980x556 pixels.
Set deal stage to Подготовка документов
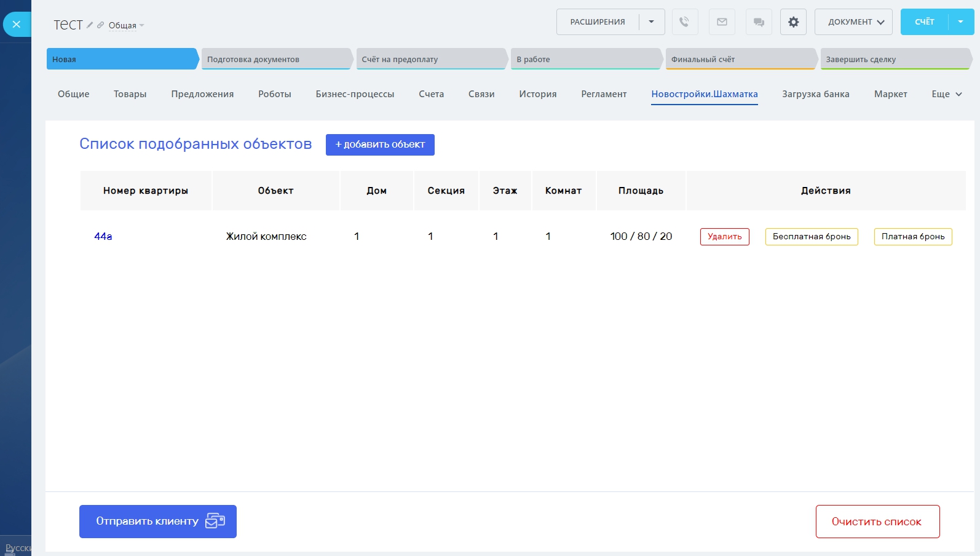click(x=276, y=59)
